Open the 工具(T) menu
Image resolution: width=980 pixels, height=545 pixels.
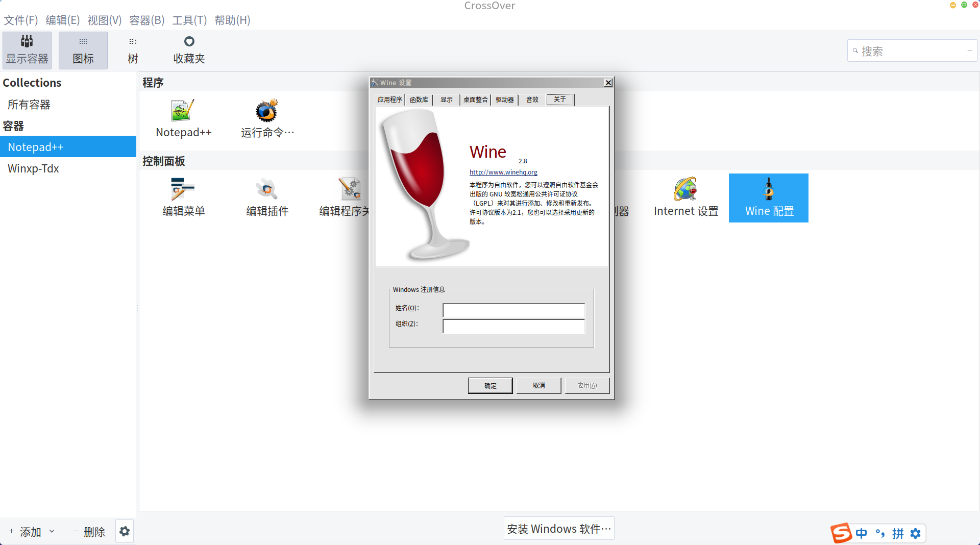click(x=189, y=20)
